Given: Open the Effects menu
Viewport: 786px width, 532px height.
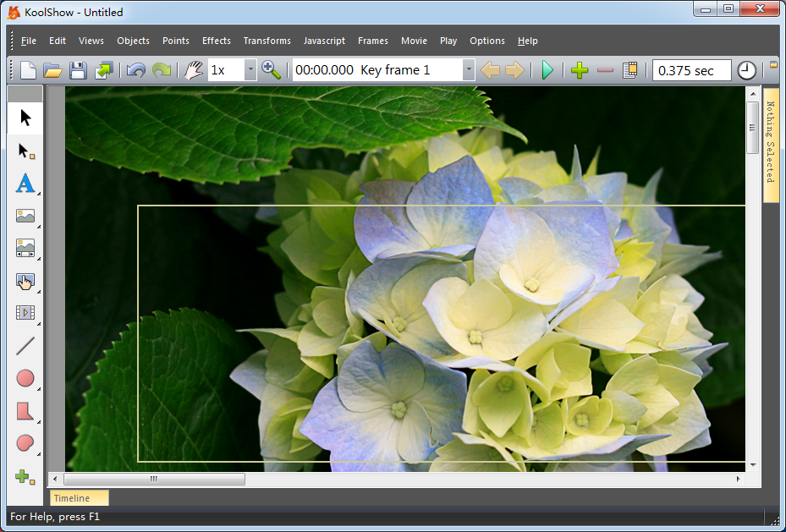Looking at the screenshot, I should (x=216, y=41).
